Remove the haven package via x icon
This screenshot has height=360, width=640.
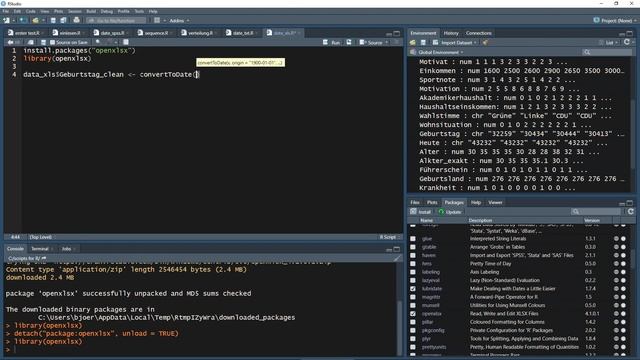point(623,256)
